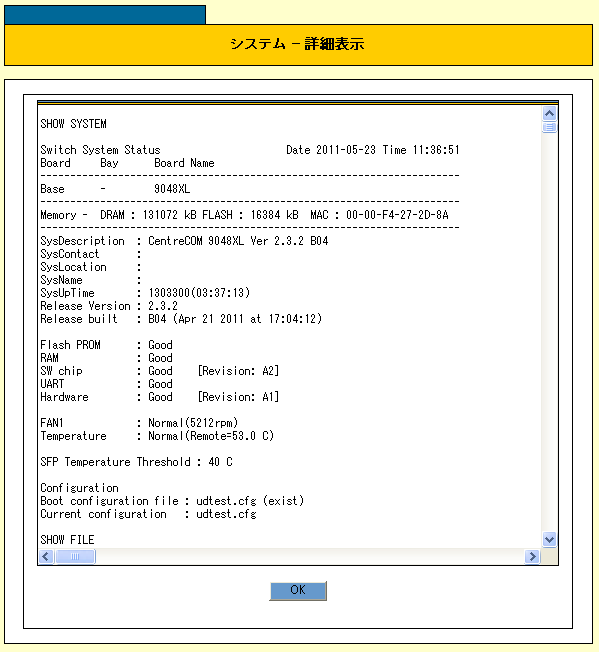Click the vertical scrollbar down arrow
Viewport: 599px width, 652px height.
549,540
